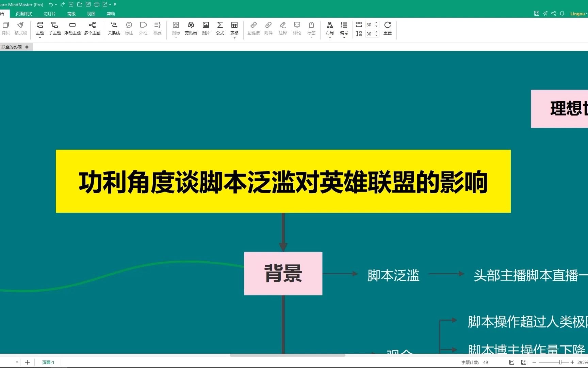The height and width of the screenshot is (368, 588).
Task: Insert a 公式 formula
Action: 220,28
